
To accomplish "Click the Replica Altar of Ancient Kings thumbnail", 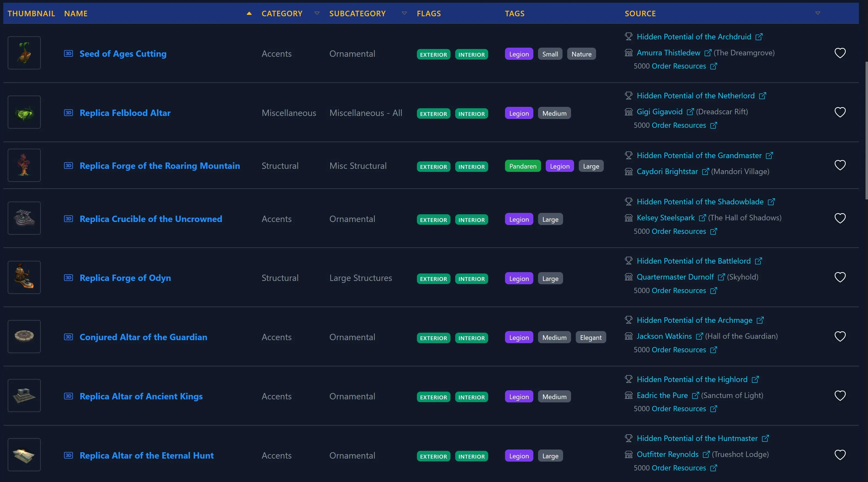I will [24, 395].
